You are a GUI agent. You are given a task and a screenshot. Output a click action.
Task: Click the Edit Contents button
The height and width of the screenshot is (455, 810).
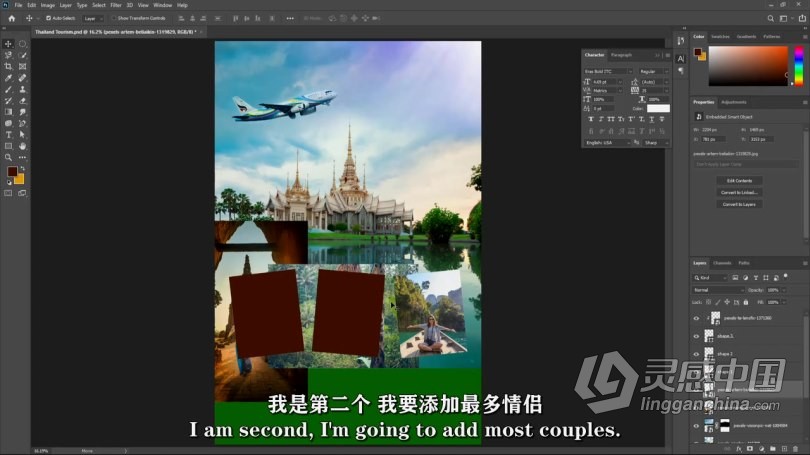739,181
